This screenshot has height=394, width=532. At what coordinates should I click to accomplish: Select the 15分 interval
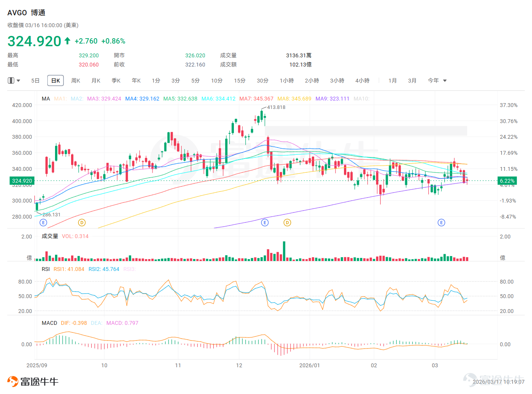click(x=240, y=81)
